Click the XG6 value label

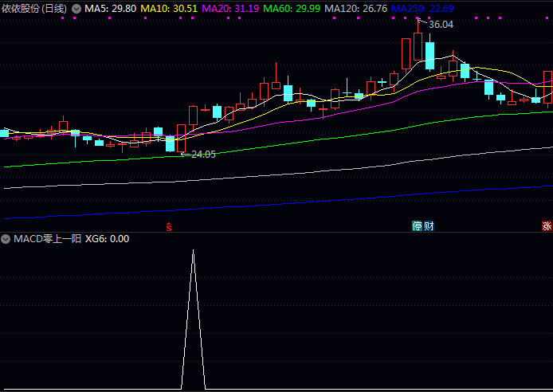tap(107, 238)
